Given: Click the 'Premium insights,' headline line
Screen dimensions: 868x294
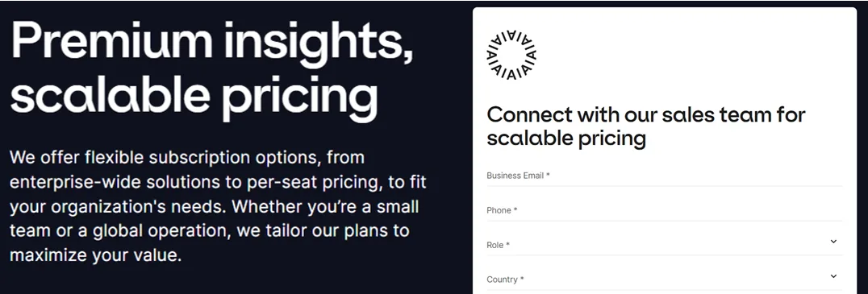Looking at the screenshot, I should [x=212, y=42].
